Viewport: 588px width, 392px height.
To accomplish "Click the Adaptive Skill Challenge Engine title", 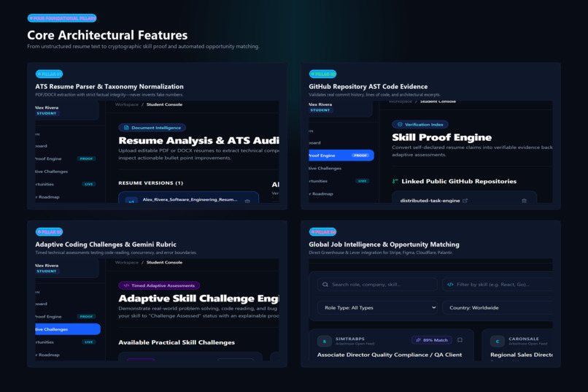I will (198, 299).
